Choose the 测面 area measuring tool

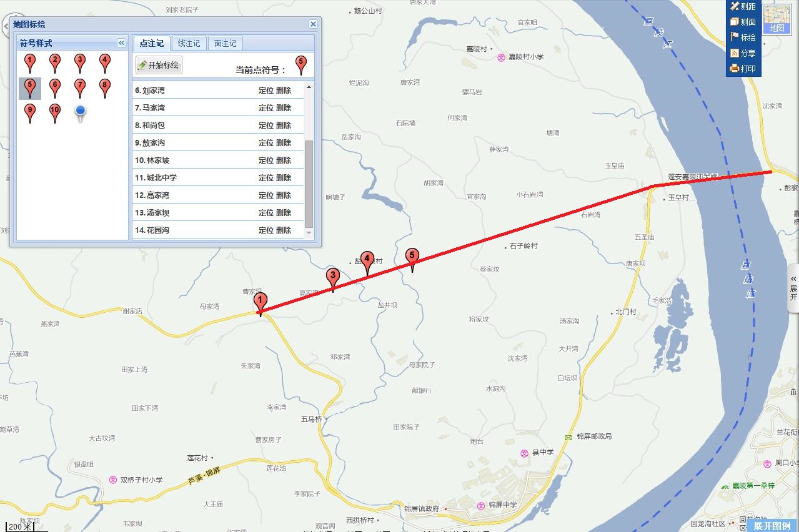743,22
